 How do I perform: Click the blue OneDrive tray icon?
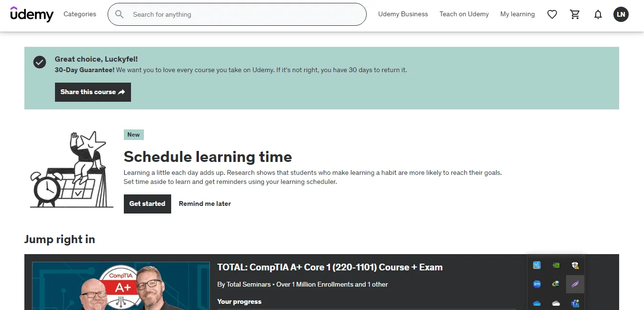click(x=536, y=303)
